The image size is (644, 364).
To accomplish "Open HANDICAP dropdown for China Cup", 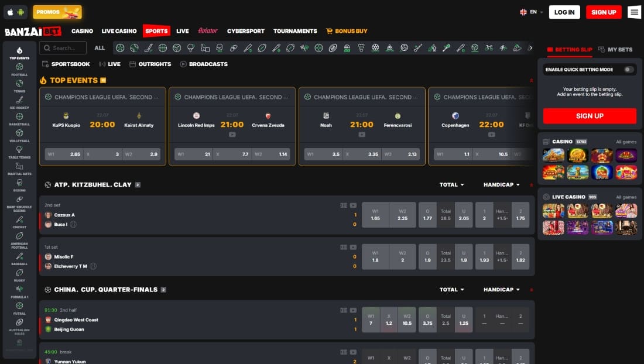I will (x=502, y=290).
